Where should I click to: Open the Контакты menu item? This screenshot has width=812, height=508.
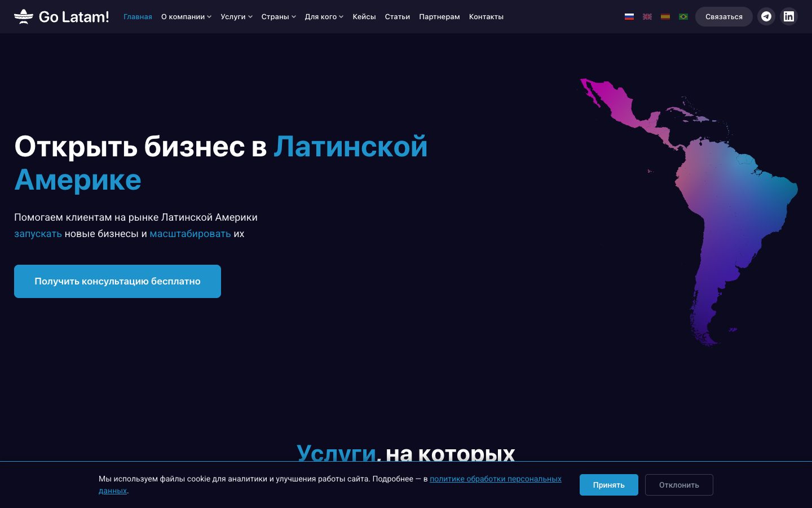tap(486, 17)
